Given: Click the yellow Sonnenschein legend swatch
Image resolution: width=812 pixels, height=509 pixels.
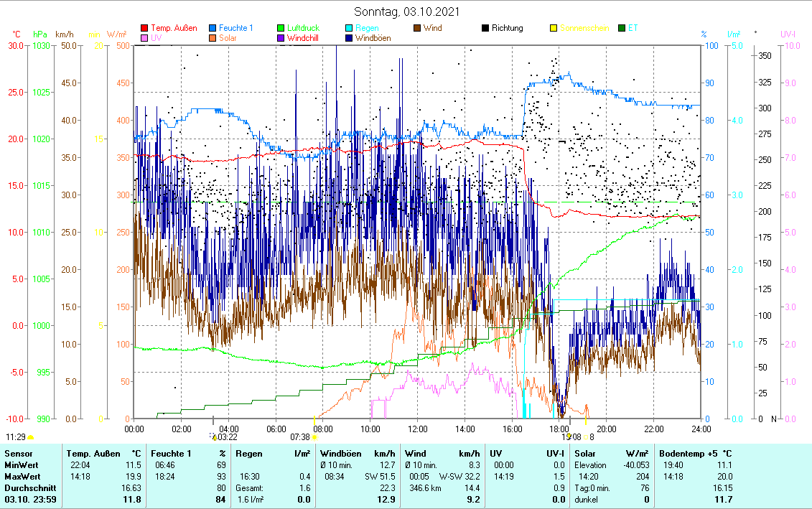Looking at the screenshot, I should (x=554, y=29).
